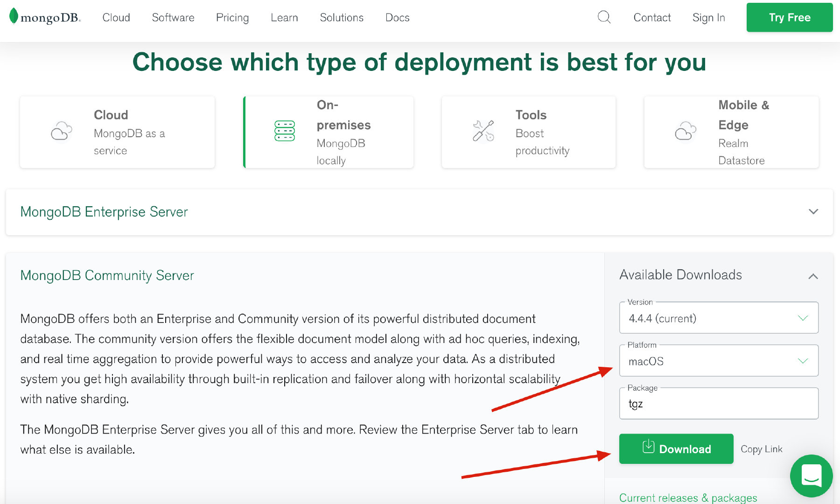The image size is (840, 504).
Task: Click the Tools wrench and screwdriver icon
Action: coord(483,131)
